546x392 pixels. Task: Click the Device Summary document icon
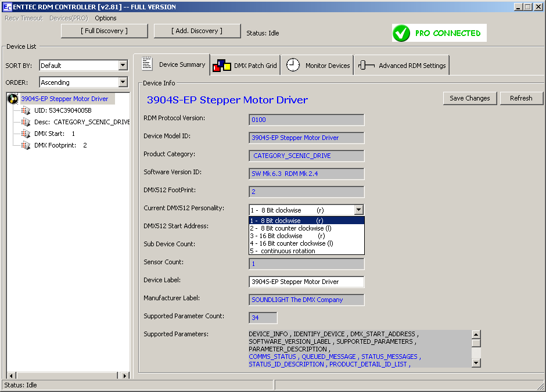point(147,64)
